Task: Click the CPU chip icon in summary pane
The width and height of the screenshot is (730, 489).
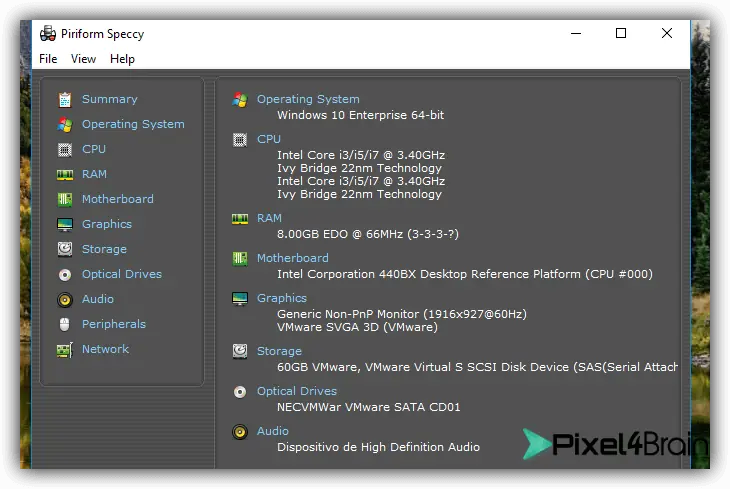Action: tap(240, 140)
